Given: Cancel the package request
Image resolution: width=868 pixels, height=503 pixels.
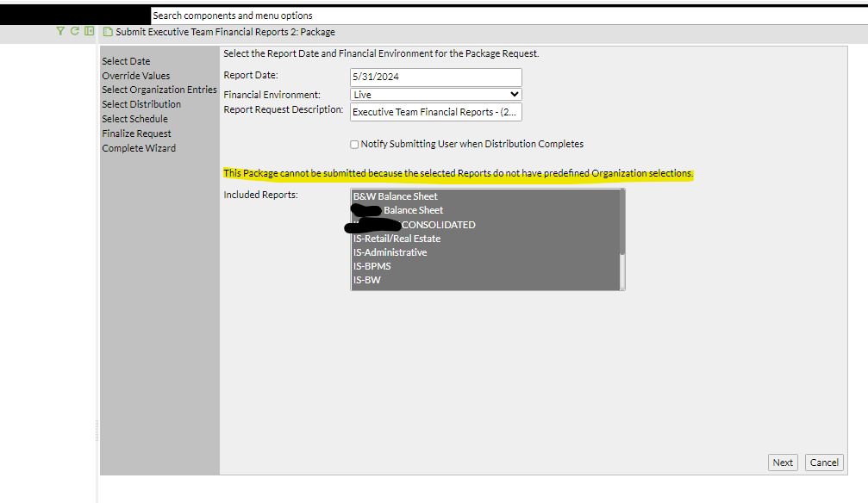Looking at the screenshot, I should click(824, 463).
